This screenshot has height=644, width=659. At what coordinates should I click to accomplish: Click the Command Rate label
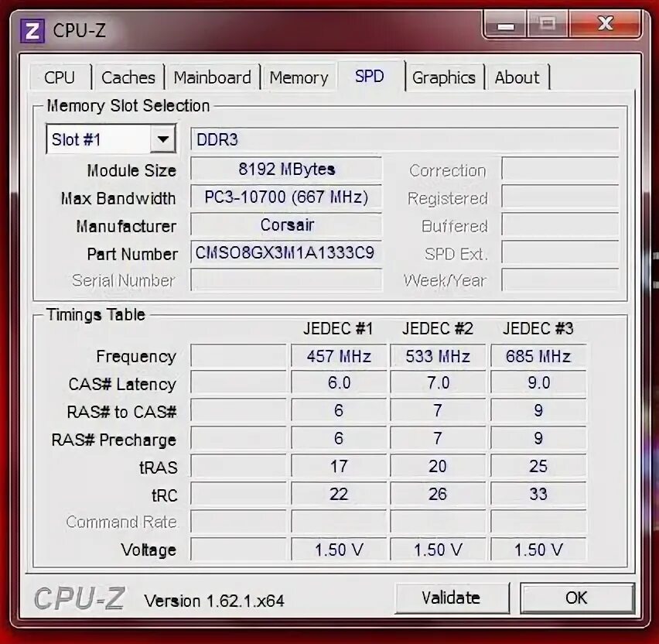[122, 522]
